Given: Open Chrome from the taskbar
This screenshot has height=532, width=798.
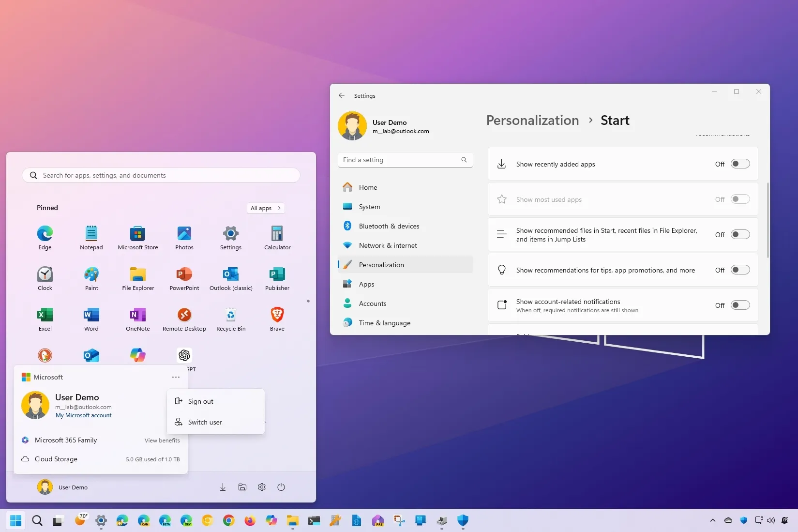Looking at the screenshot, I should pos(228,520).
